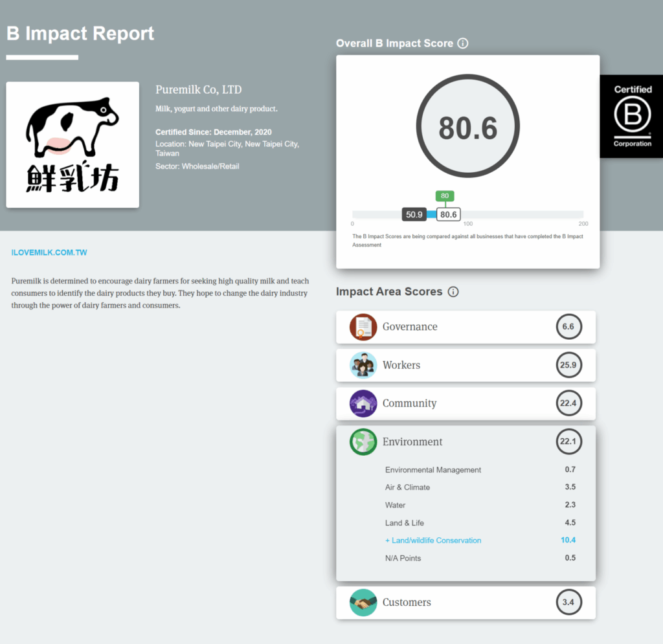This screenshot has width=663, height=644.
Task: Click the Water row label
Action: click(x=395, y=505)
